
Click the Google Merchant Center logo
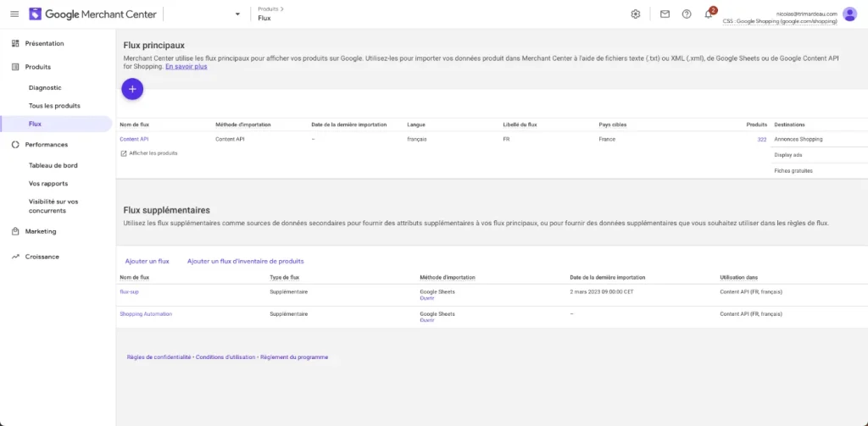[92, 14]
